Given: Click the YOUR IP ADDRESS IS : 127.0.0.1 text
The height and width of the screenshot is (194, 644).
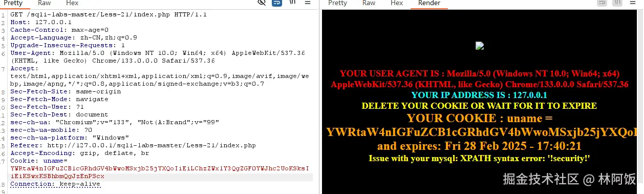Looking at the screenshot, I should point(479,95).
